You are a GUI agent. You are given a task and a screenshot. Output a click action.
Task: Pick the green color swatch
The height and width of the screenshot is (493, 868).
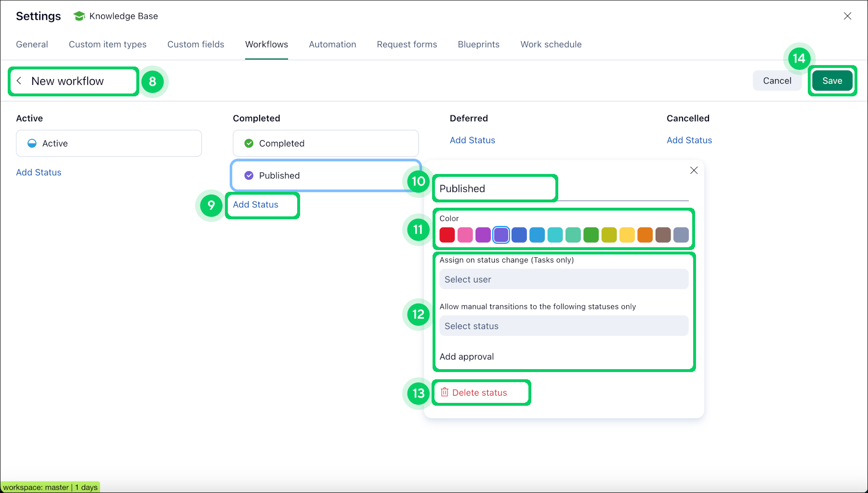point(591,235)
